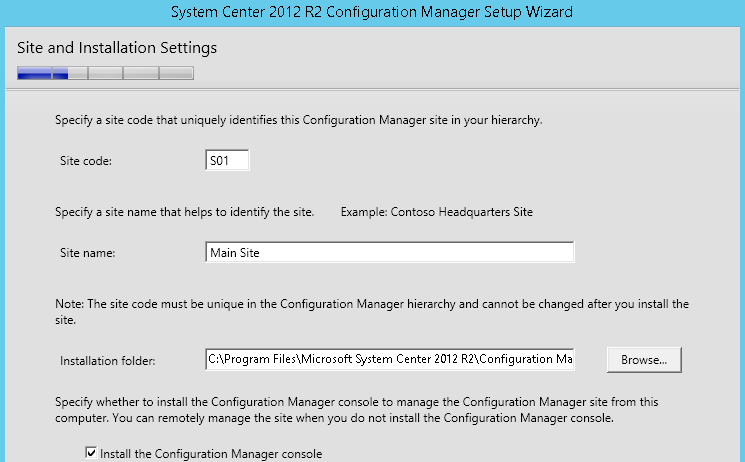Screen dimensions: 745x462
Task: Click the 'Site name:' label
Action: (87, 253)
